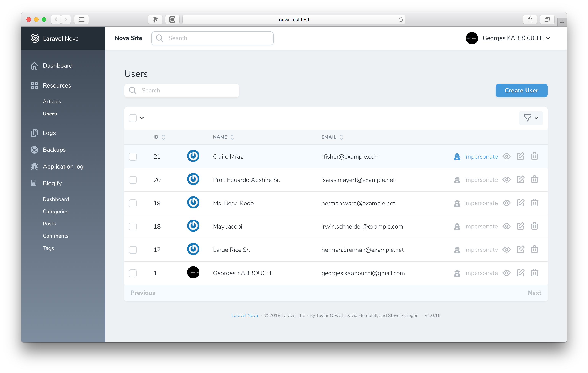Click the Backups sidebar icon
This screenshot has width=588, height=373.
[35, 150]
